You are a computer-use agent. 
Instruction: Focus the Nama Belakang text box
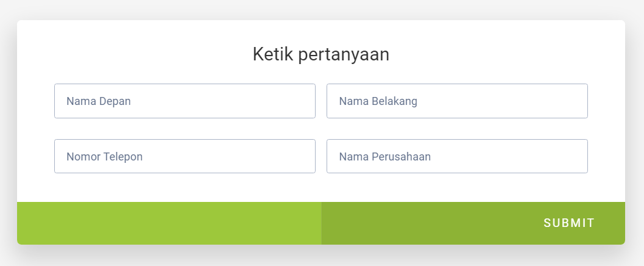(x=457, y=101)
